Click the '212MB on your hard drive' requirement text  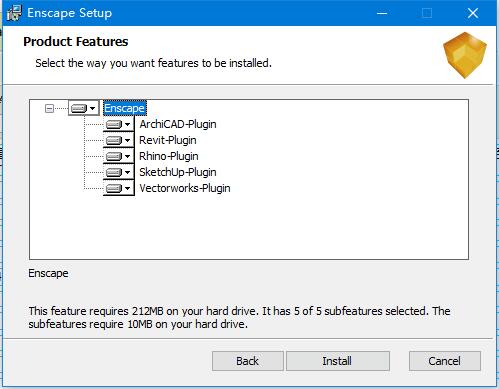pyautogui.click(x=194, y=311)
